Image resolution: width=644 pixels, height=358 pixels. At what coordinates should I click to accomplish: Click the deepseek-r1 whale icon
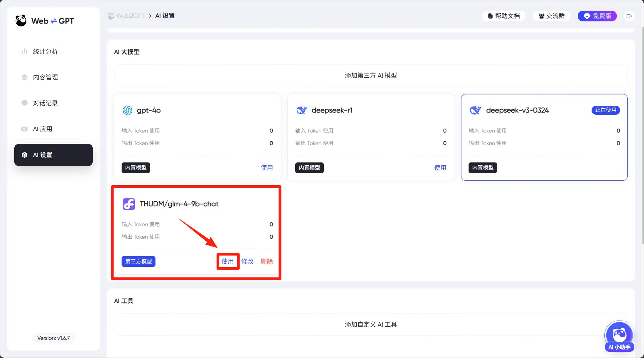[301, 110]
